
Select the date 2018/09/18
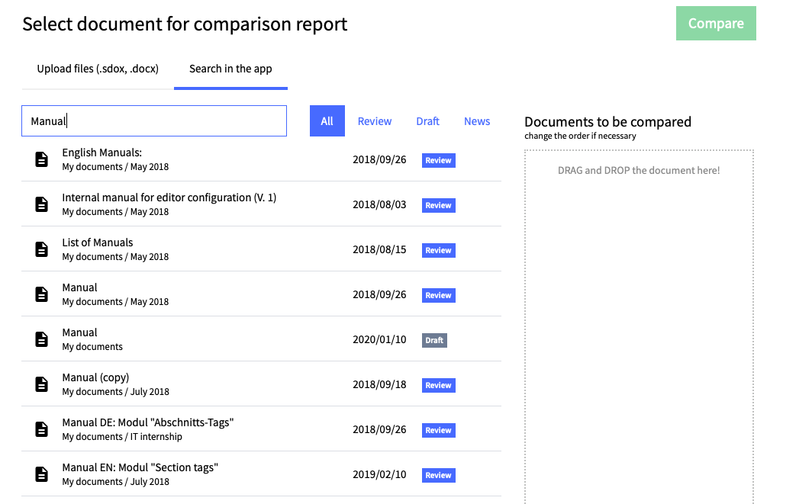click(379, 384)
